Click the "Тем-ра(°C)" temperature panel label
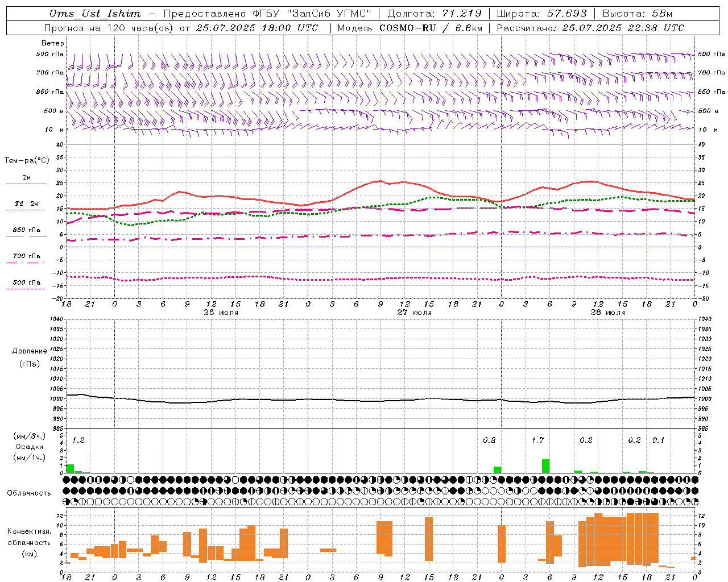This screenshot has height=582, width=728. coord(27,161)
